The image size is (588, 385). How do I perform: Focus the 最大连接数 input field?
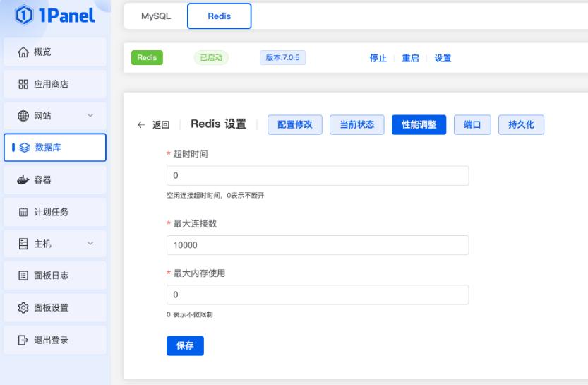coord(318,245)
